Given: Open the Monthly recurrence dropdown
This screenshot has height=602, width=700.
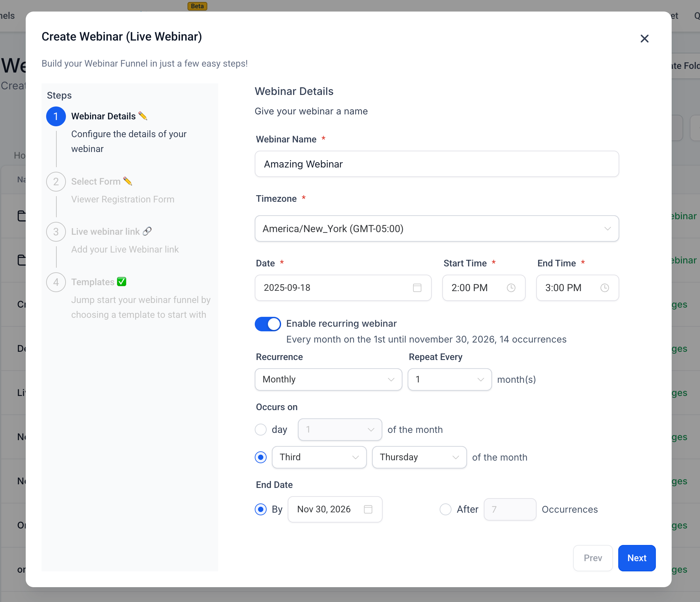Looking at the screenshot, I should (328, 379).
